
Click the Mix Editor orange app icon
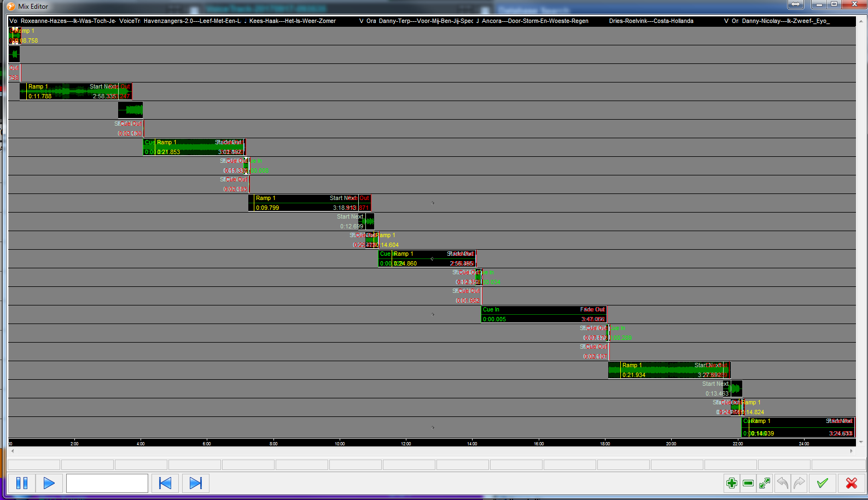point(11,6)
